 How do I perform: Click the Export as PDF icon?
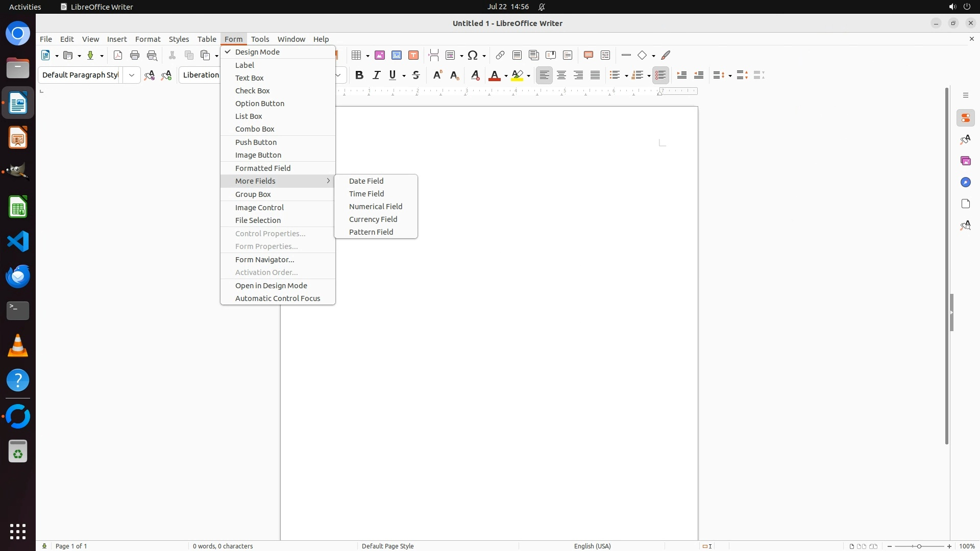tap(118, 55)
